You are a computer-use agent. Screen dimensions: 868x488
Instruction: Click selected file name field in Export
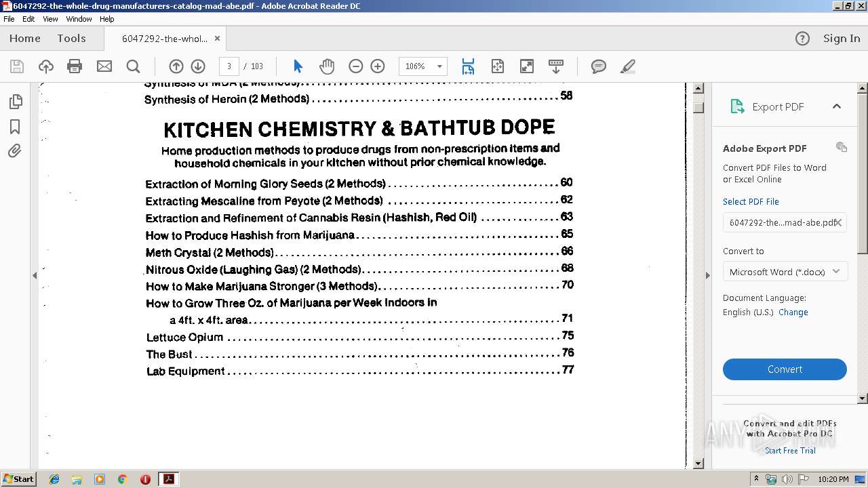[785, 222]
